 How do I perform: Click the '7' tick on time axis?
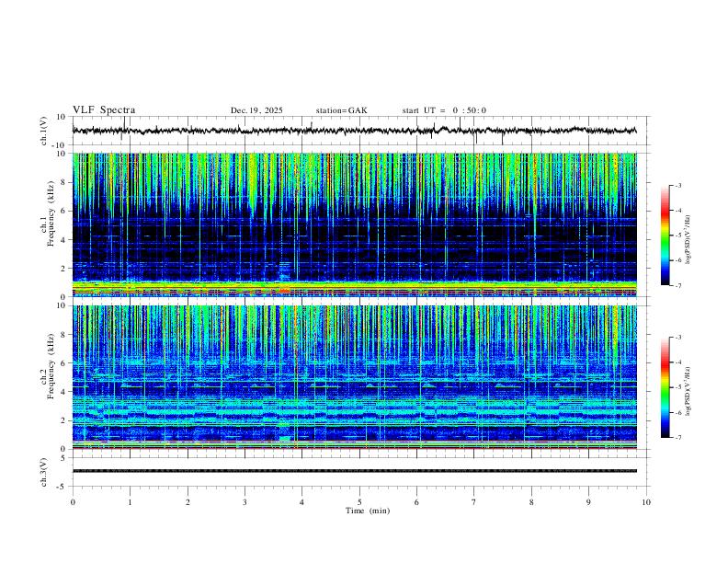474,502
